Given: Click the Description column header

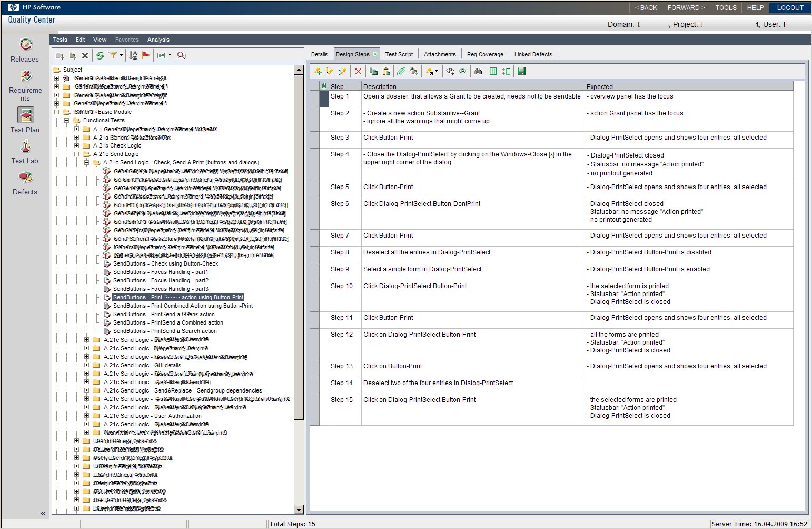Looking at the screenshot, I should [x=472, y=86].
